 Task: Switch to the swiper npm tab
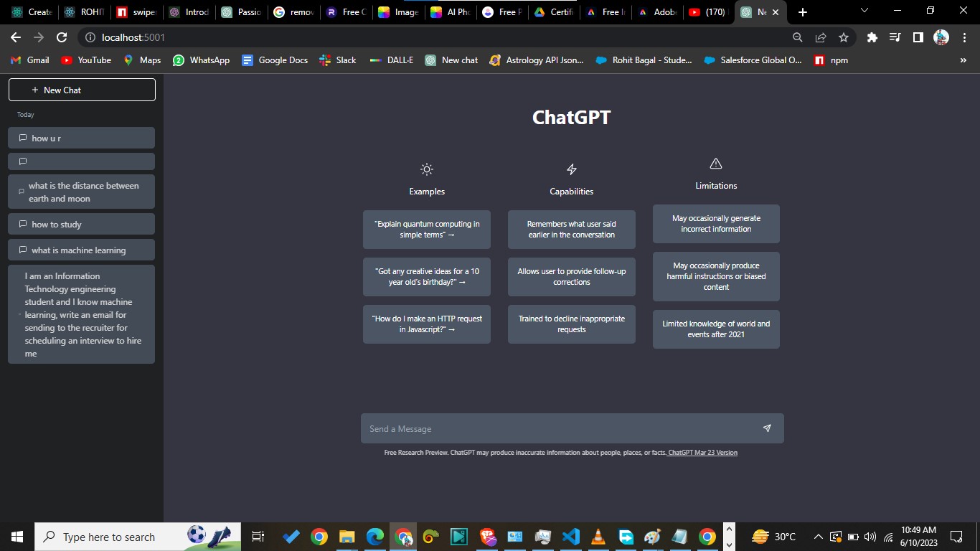[x=136, y=12]
